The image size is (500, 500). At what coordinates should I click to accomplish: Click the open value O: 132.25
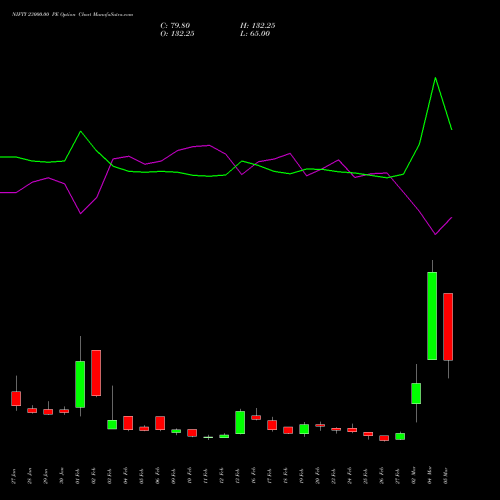coord(177,34)
